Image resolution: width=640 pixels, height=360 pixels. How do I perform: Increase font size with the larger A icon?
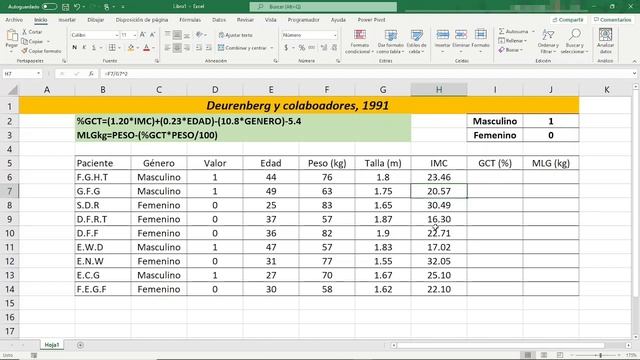(143, 35)
